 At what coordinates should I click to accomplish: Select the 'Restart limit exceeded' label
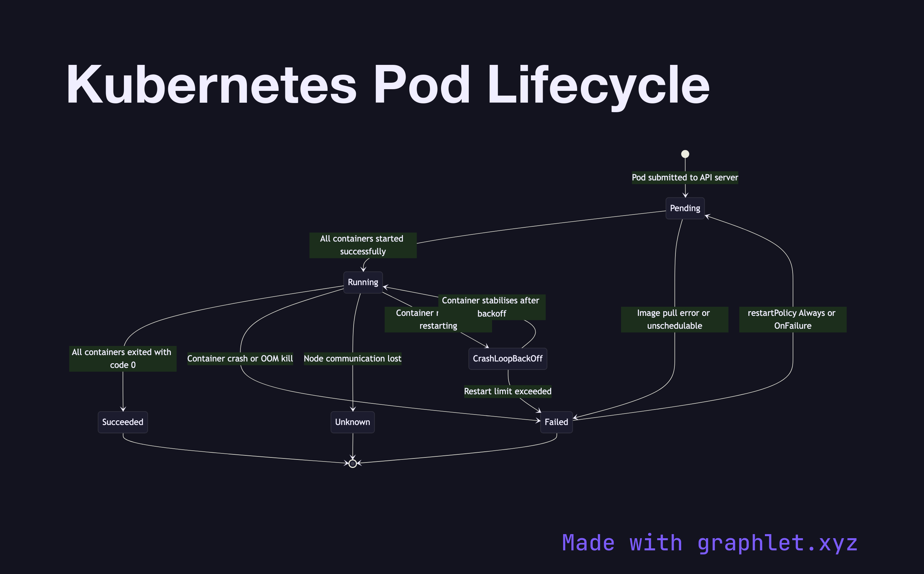coord(507,392)
